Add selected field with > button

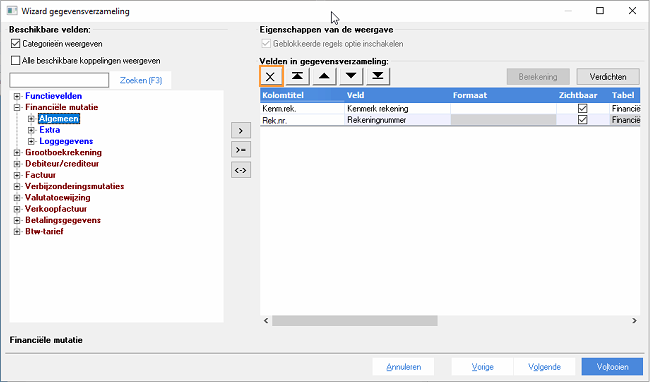(241, 131)
